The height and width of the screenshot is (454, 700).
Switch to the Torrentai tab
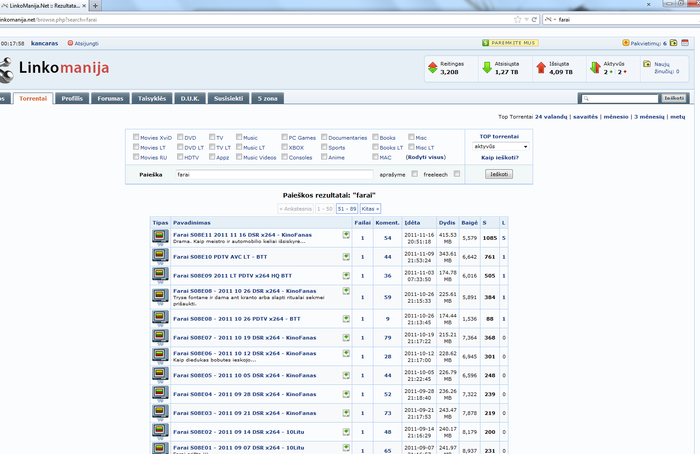pyautogui.click(x=33, y=98)
